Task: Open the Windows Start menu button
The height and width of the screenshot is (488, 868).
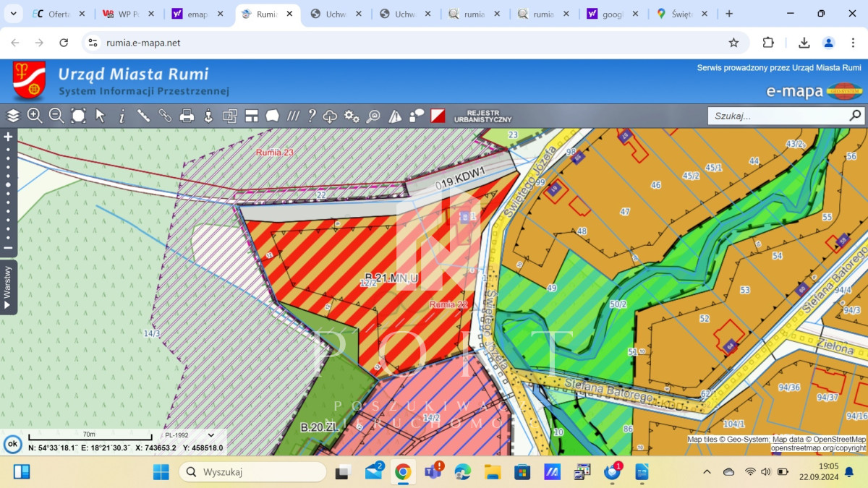Action: [x=161, y=472]
